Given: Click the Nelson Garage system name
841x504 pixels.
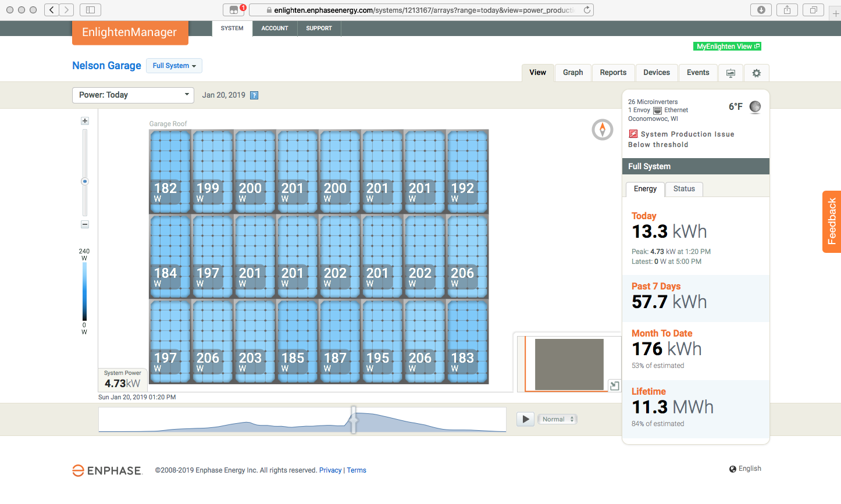Looking at the screenshot, I should click(x=106, y=66).
